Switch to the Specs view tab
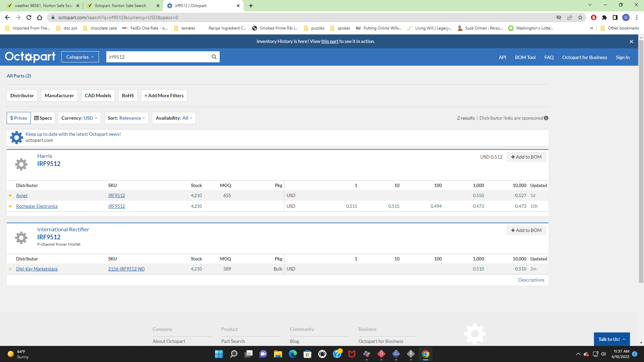Viewport: 644px width, 362px height. [43, 118]
